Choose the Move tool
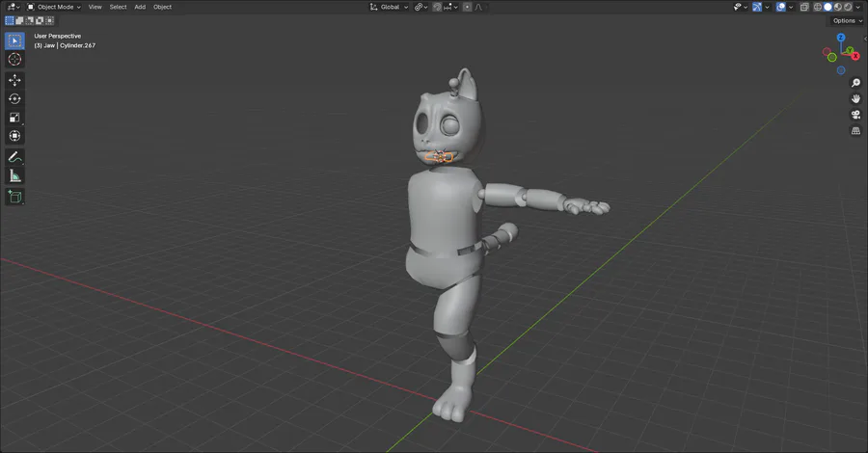Image resolution: width=868 pixels, height=453 pixels. 14,80
